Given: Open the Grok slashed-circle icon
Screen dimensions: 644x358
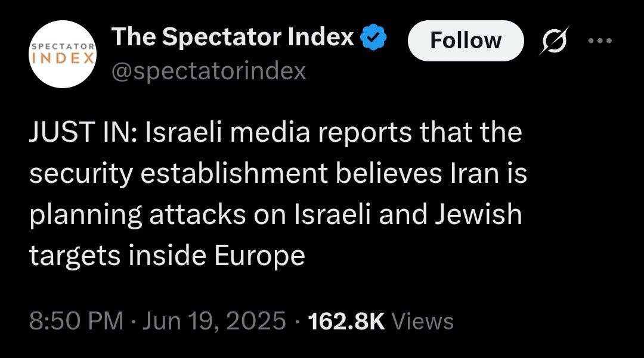Looking at the screenshot, I should (x=553, y=41).
